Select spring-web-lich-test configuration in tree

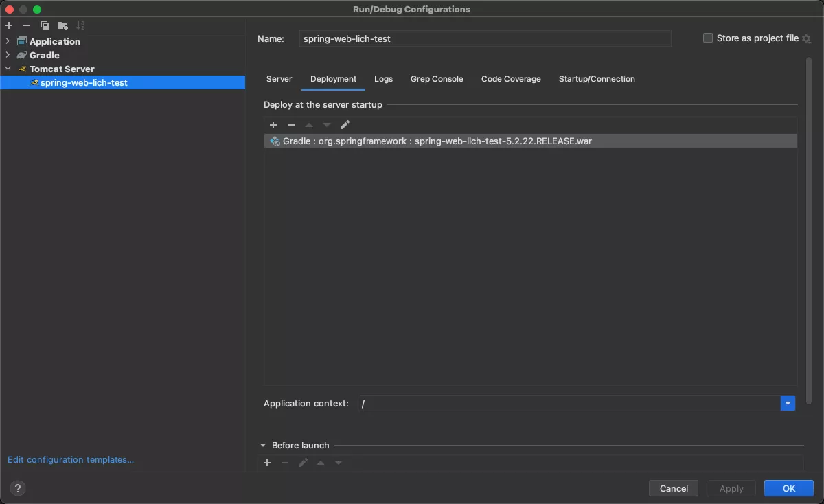tap(122, 82)
